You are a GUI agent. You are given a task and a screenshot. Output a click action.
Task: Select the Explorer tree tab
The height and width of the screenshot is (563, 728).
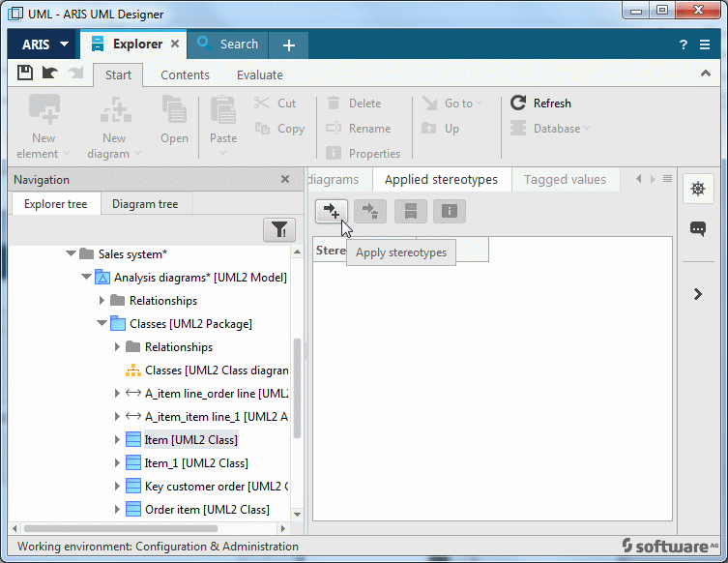[x=56, y=204]
